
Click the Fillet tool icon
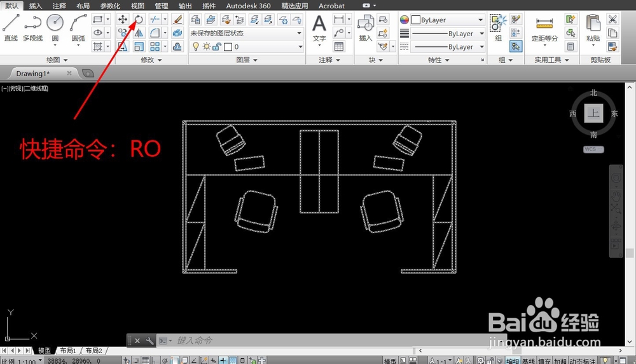click(x=155, y=33)
